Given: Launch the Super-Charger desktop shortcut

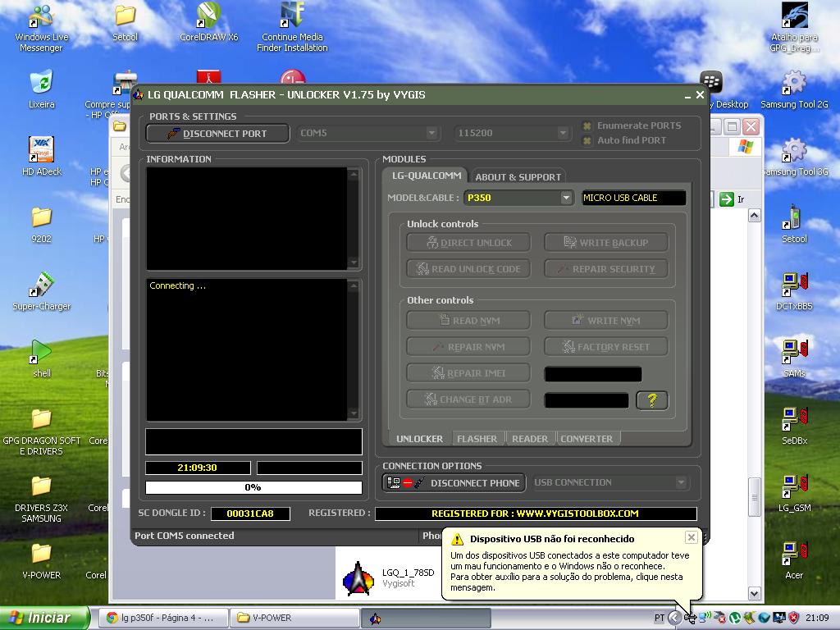Looking at the screenshot, I should click(x=41, y=292).
